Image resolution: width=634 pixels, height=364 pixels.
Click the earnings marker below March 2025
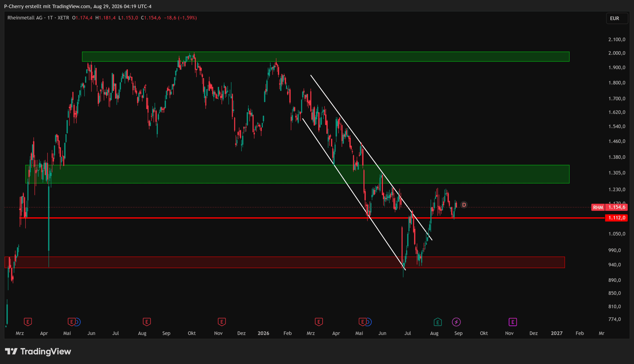click(28, 322)
